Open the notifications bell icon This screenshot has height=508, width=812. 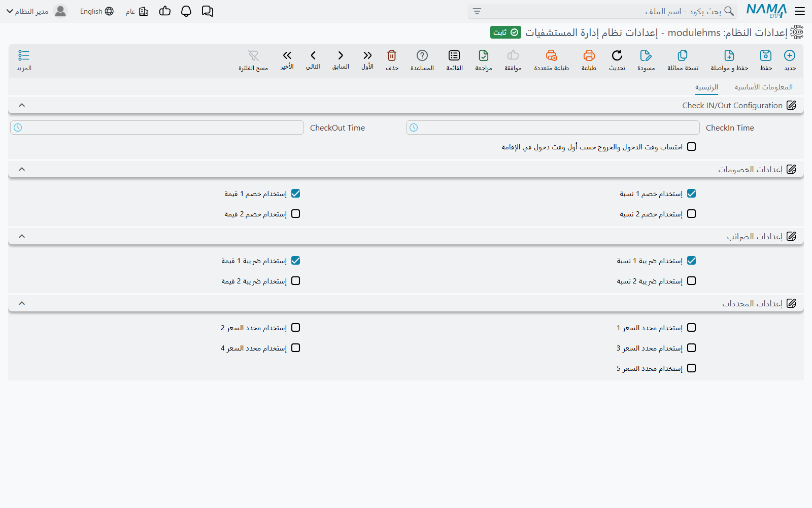click(186, 11)
